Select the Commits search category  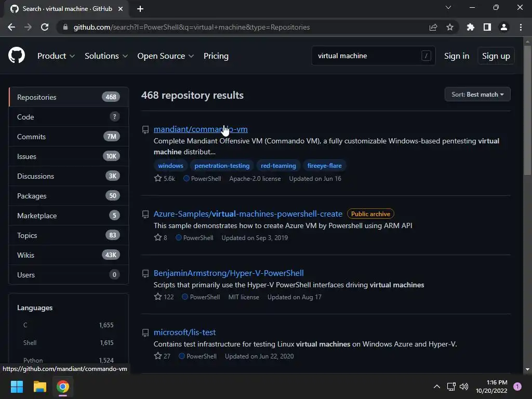click(x=68, y=137)
